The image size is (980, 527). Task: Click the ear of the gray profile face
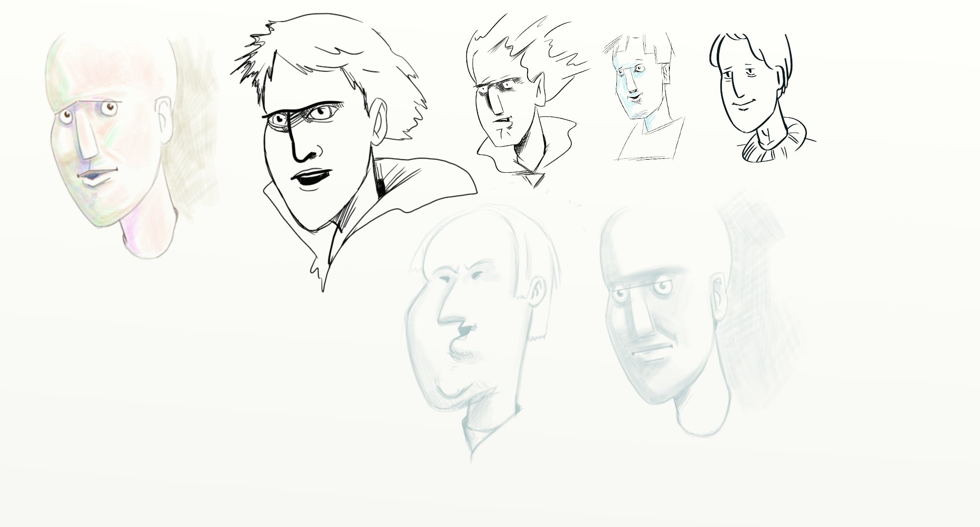pyautogui.click(x=538, y=291)
